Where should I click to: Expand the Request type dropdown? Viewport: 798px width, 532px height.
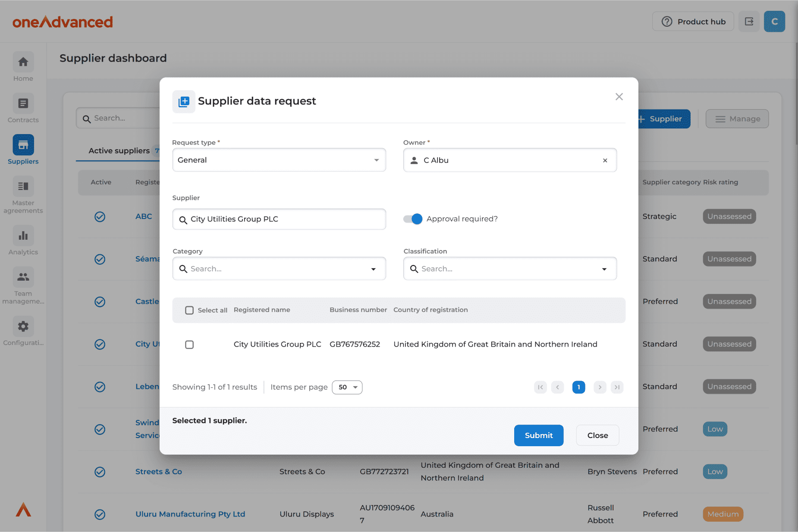pos(279,160)
